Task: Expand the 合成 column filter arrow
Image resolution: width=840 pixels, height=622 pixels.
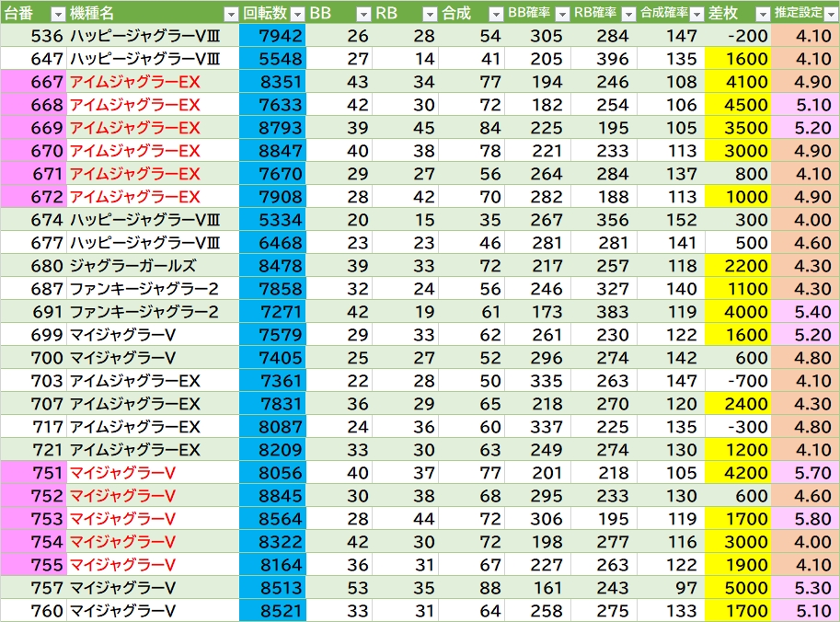Action: pos(495,14)
